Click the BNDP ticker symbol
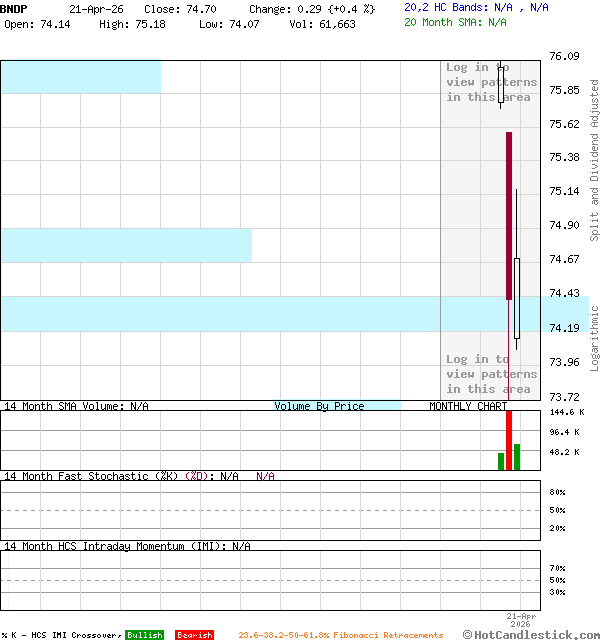The image size is (600, 640). click(14, 8)
